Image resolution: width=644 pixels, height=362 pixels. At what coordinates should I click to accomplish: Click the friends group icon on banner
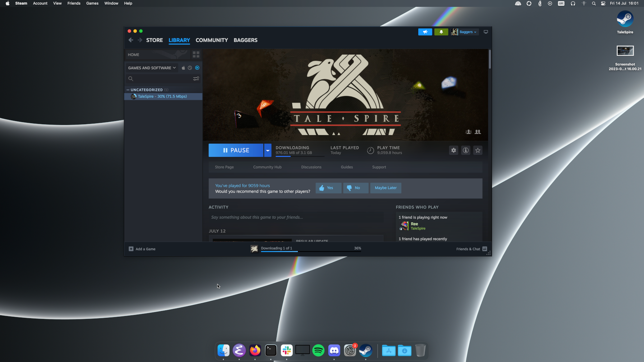coord(478,132)
